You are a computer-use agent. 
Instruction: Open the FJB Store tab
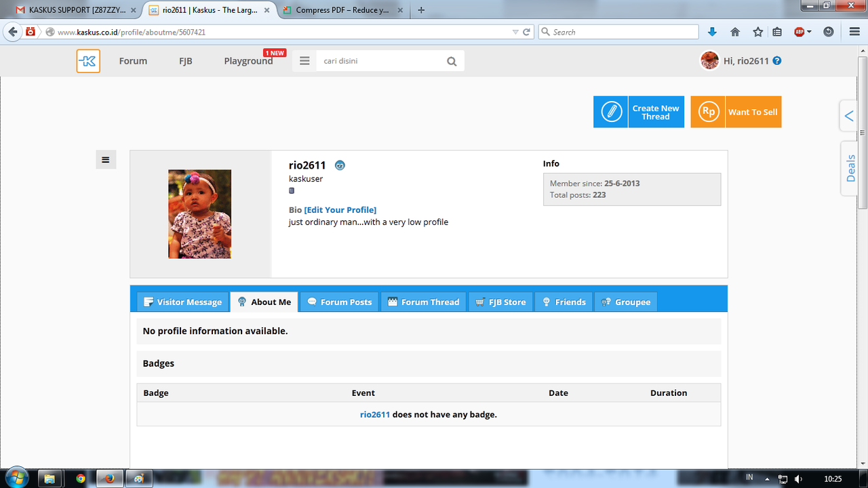(500, 302)
